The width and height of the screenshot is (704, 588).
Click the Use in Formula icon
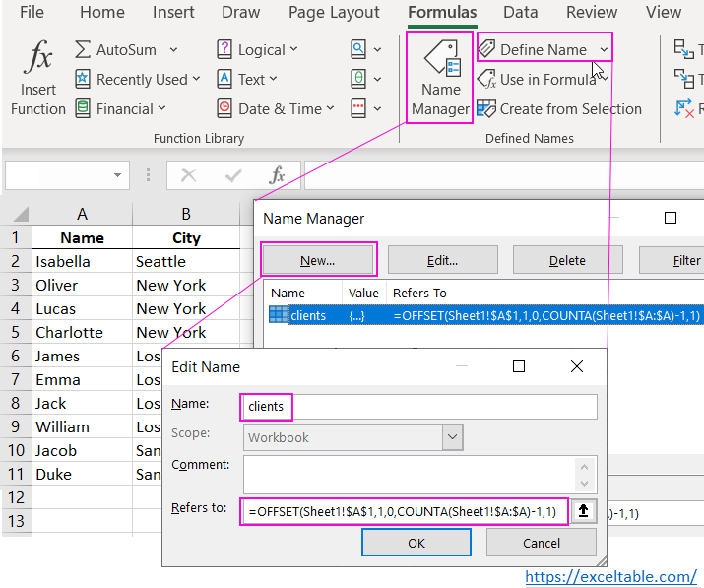tap(486, 79)
